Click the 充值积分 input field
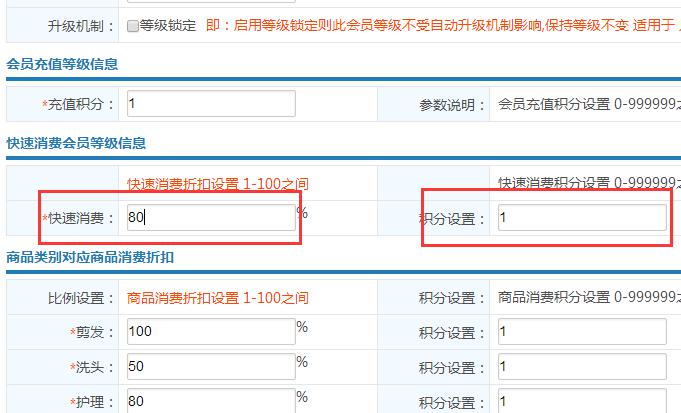 click(x=211, y=104)
